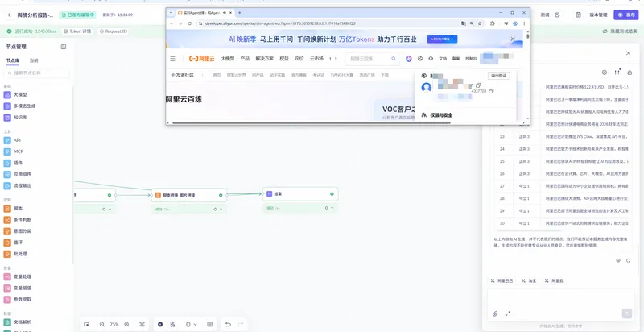Add the 脚本 script node
644x332 pixels.
point(18,209)
